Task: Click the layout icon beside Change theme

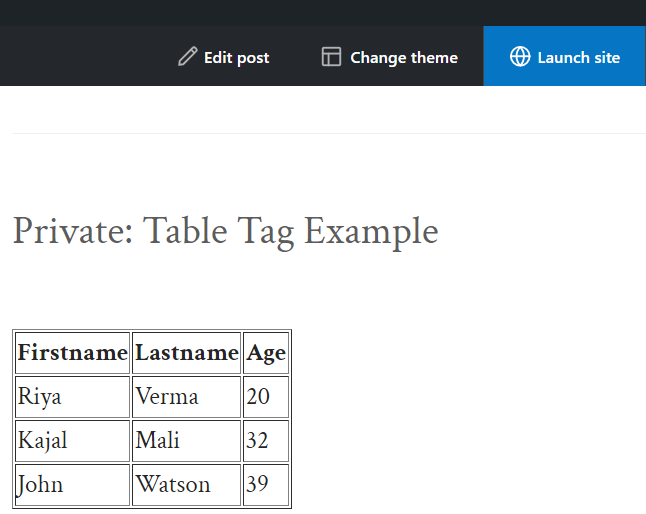Action: pyautogui.click(x=331, y=57)
